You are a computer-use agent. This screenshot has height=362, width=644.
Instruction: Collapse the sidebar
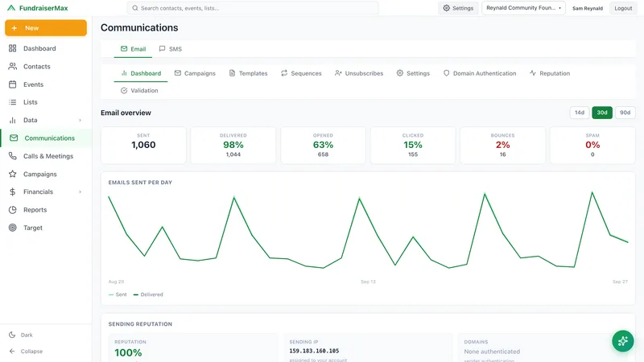click(27, 352)
